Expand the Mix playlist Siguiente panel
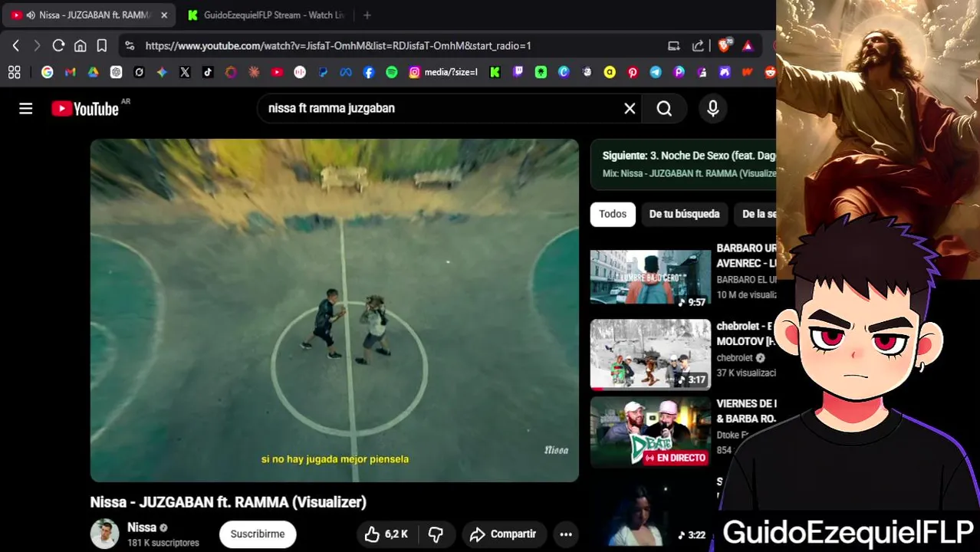This screenshot has width=980, height=552. click(683, 164)
